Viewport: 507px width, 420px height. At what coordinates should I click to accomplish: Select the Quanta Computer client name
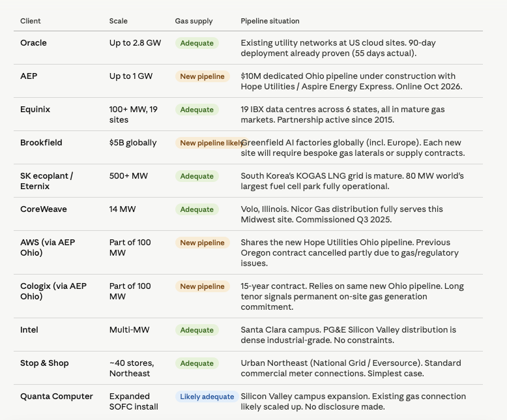click(x=57, y=397)
